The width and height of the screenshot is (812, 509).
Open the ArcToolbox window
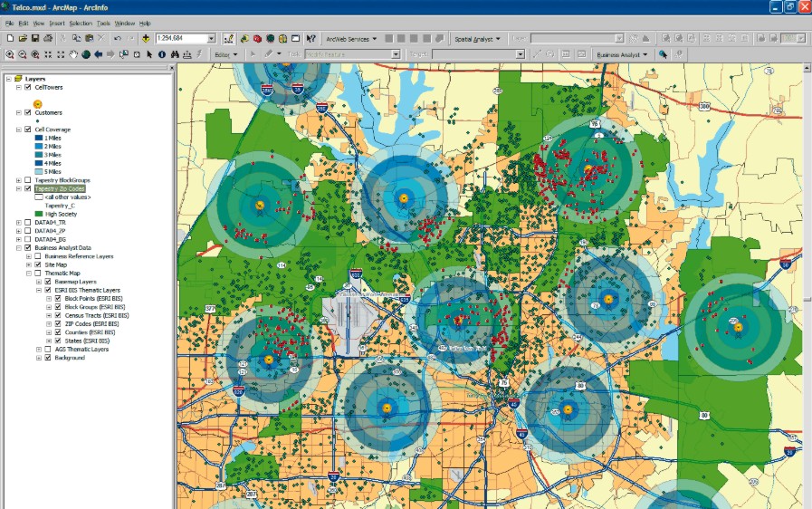pyautogui.click(x=258, y=39)
